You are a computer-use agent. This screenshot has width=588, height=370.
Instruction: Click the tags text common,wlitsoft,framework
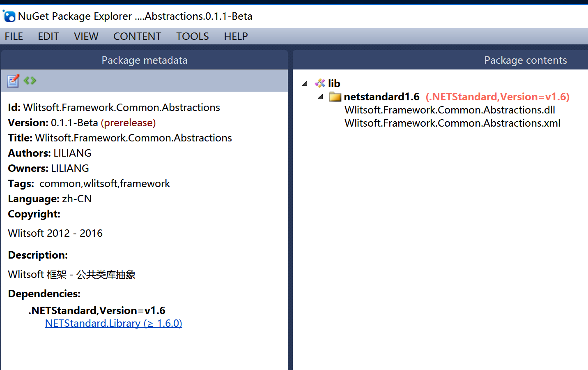click(x=105, y=183)
